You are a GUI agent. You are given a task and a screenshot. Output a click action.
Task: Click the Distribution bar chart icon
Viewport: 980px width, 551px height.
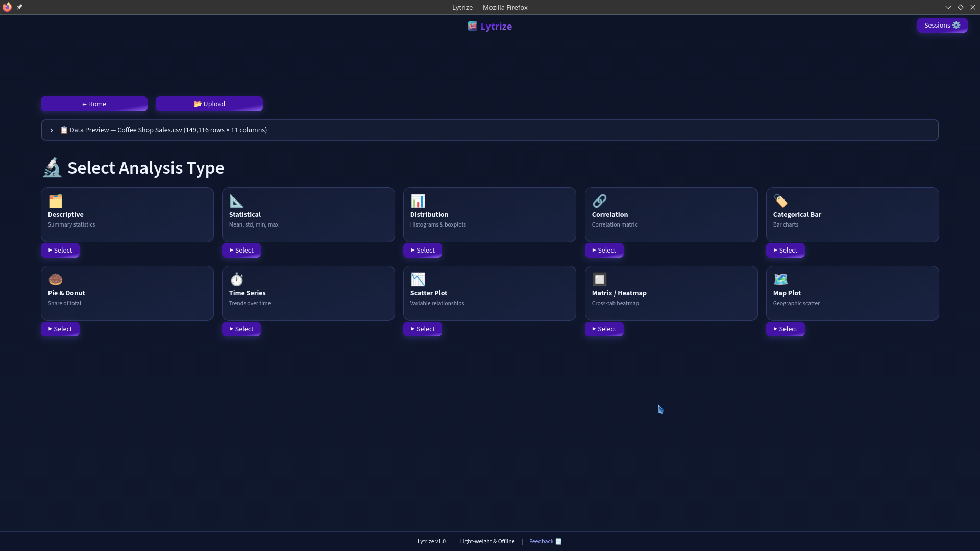pyautogui.click(x=418, y=201)
